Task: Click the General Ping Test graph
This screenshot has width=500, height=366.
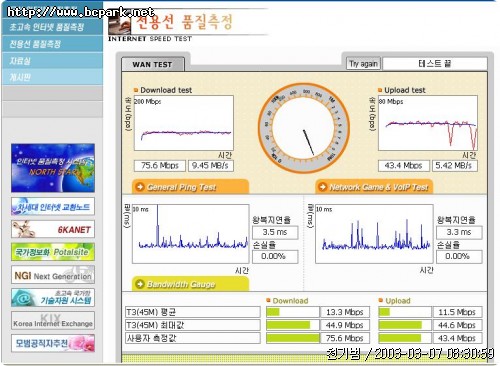Action: [x=191, y=234]
